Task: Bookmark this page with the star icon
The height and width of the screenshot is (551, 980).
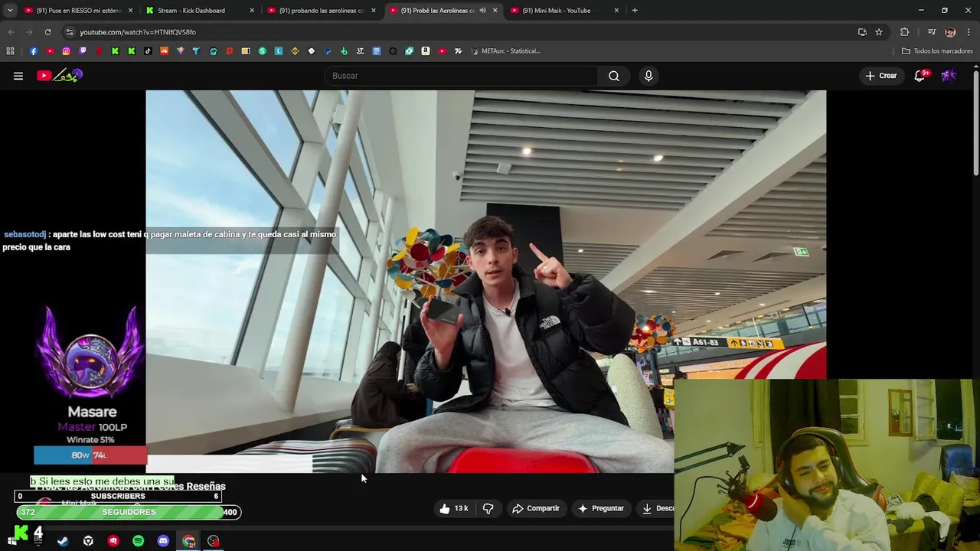Action: [x=879, y=32]
